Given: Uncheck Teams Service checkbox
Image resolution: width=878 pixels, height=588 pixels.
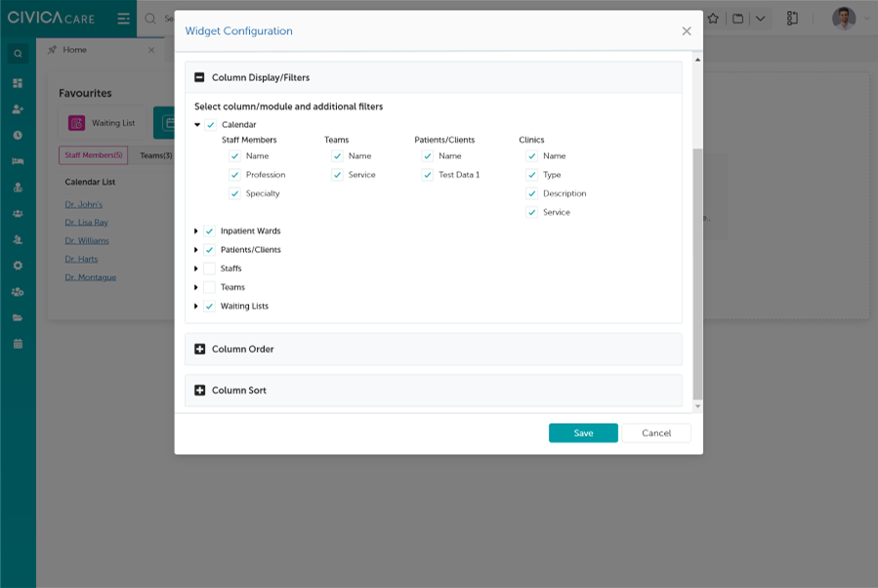Looking at the screenshot, I should click(337, 175).
